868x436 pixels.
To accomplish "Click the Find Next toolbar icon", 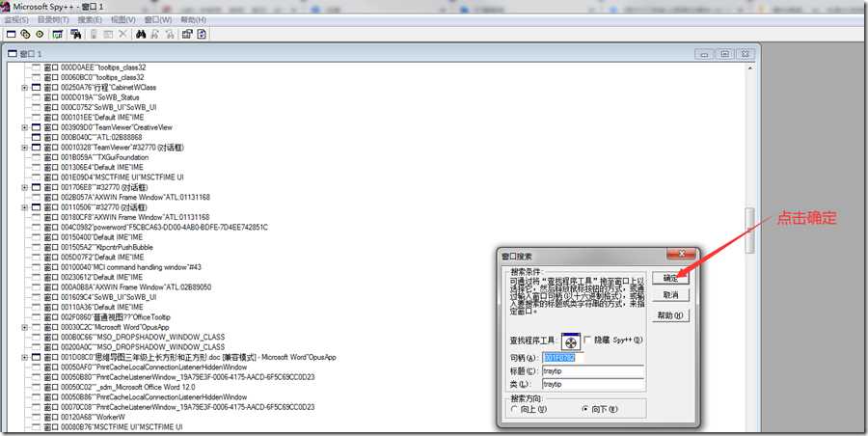I will point(155,35).
